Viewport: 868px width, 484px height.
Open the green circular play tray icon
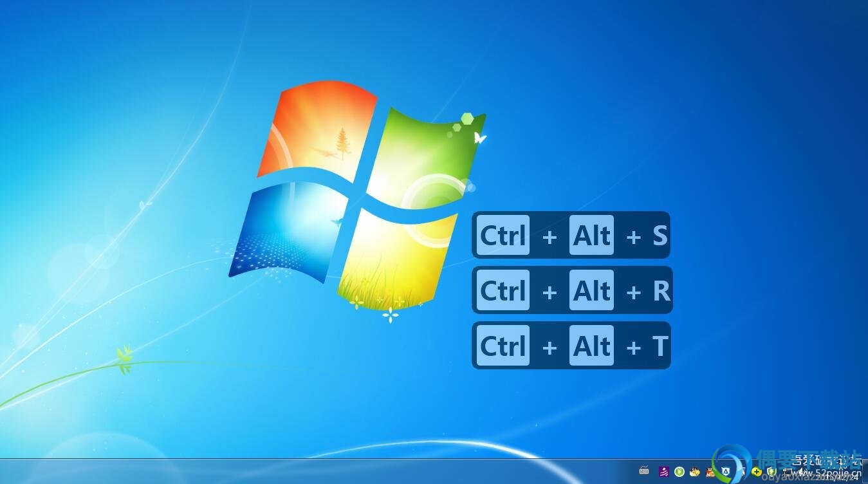[679, 472]
